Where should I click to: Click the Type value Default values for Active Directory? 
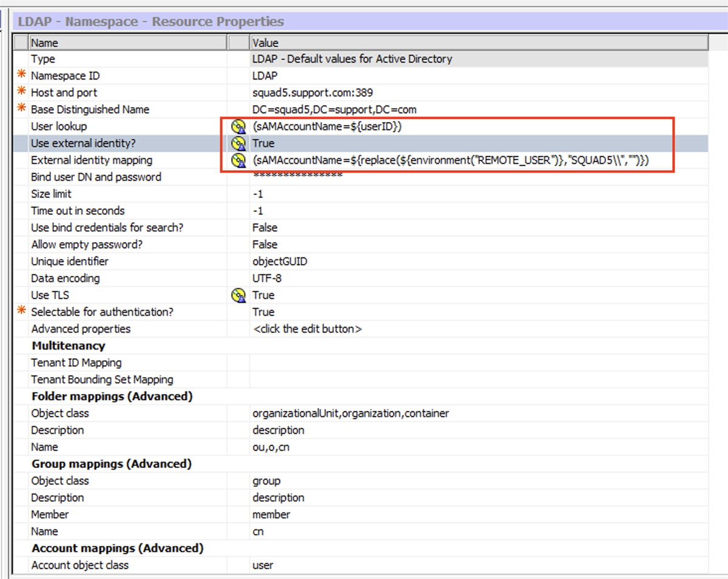[352, 59]
